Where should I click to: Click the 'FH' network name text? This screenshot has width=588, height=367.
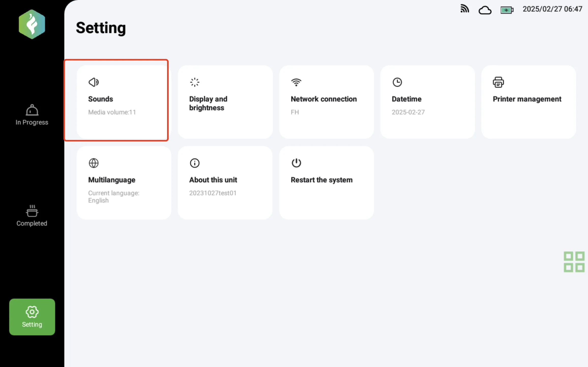click(x=295, y=112)
